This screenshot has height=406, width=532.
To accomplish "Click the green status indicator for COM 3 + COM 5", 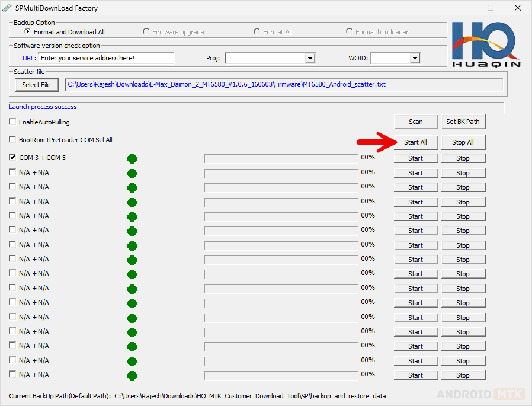I will click(x=132, y=159).
